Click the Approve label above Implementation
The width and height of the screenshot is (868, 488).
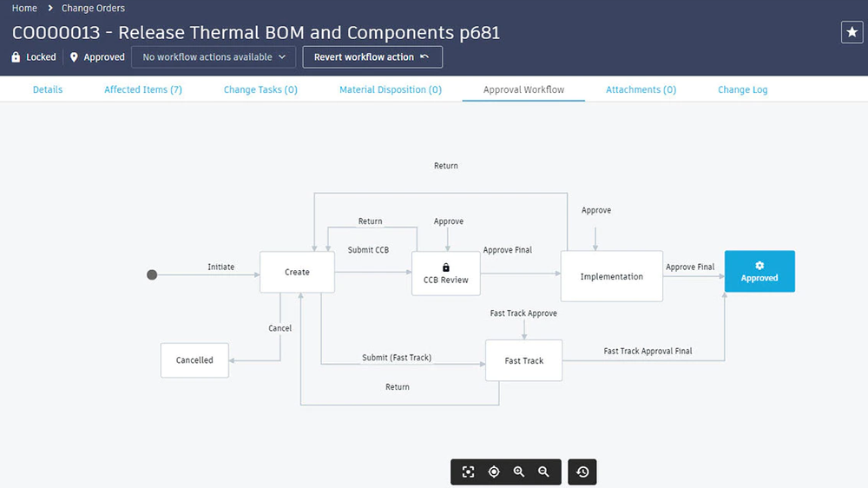click(596, 210)
